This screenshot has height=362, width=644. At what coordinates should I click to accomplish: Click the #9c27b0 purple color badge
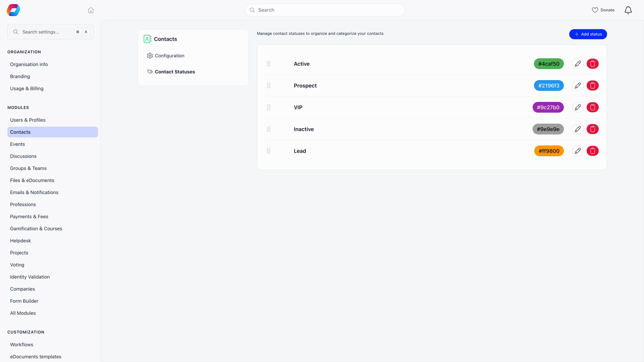click(x=548, y=107)
